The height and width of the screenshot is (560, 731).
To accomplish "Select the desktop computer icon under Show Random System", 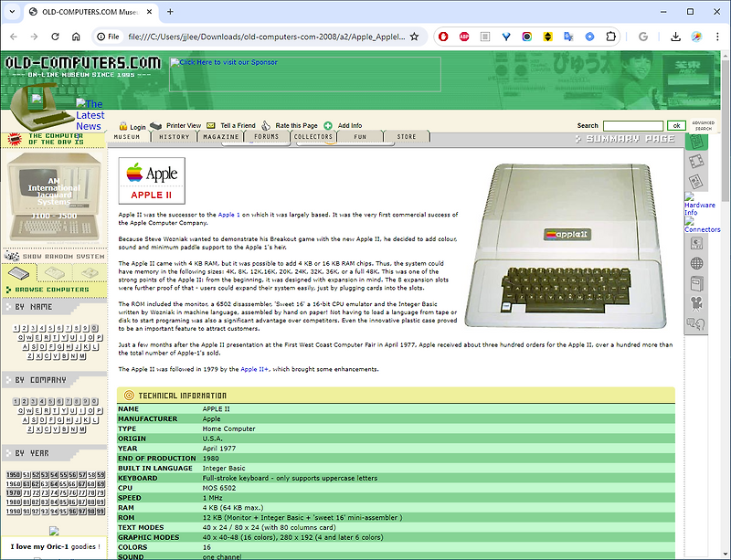I will [x=18, y=273].
